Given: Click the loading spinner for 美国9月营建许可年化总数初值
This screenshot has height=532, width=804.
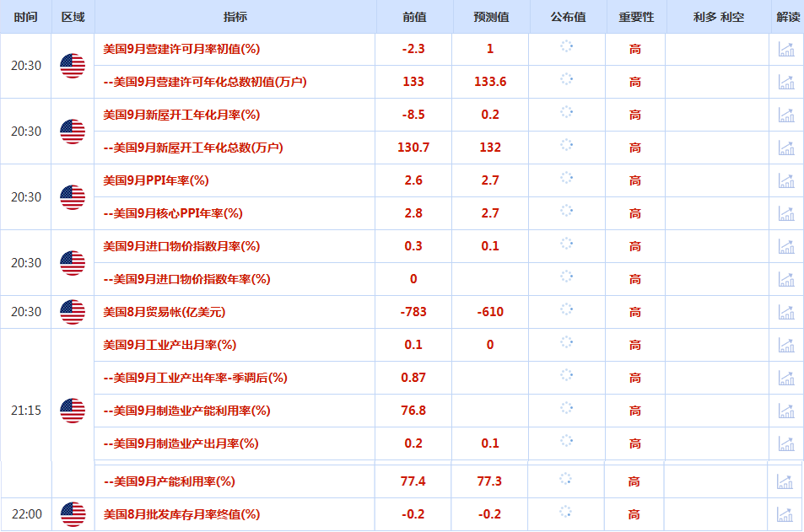Looking at the screenshot, I should tap(566, 79).
